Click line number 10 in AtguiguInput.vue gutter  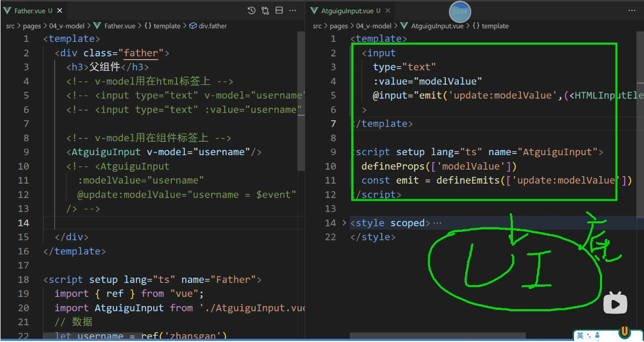click(330, 166)
